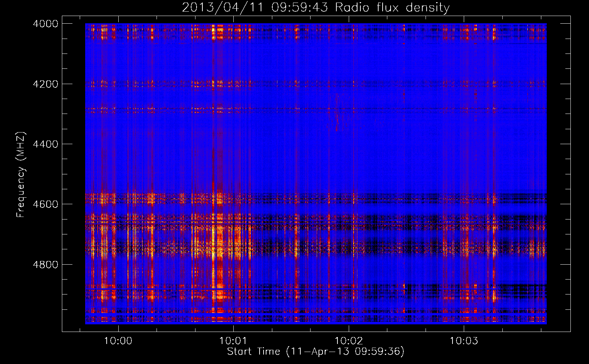
Task: Click the 10:02 time tick label
Action: 349,341
